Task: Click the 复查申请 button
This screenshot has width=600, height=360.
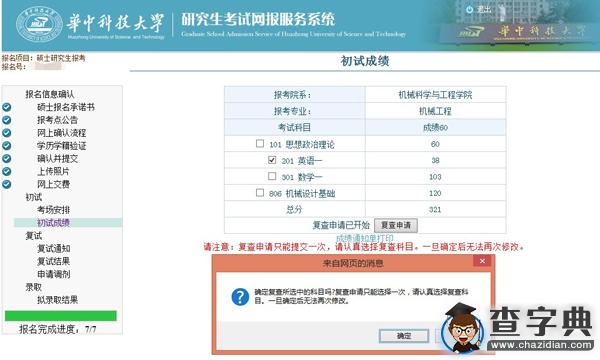Action: coord(396,225)
